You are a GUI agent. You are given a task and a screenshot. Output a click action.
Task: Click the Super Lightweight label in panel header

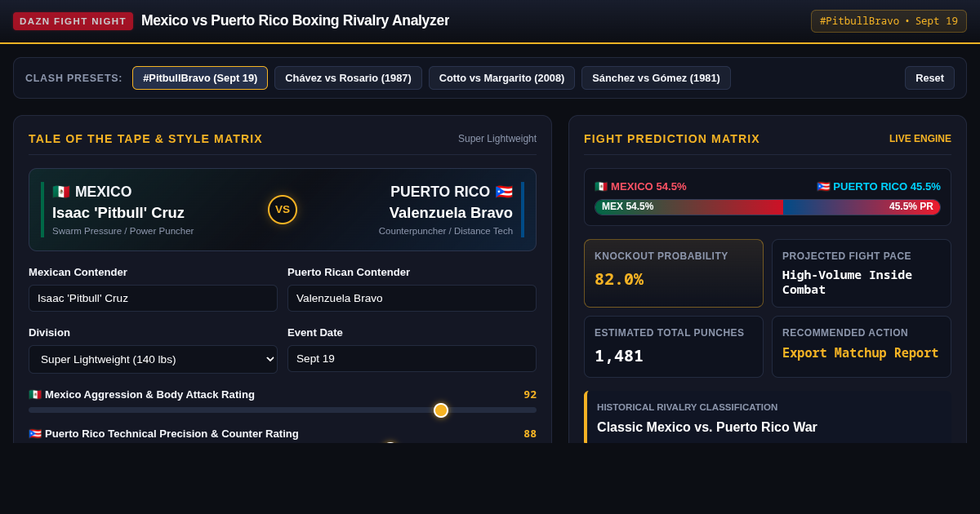pos(497,139)
